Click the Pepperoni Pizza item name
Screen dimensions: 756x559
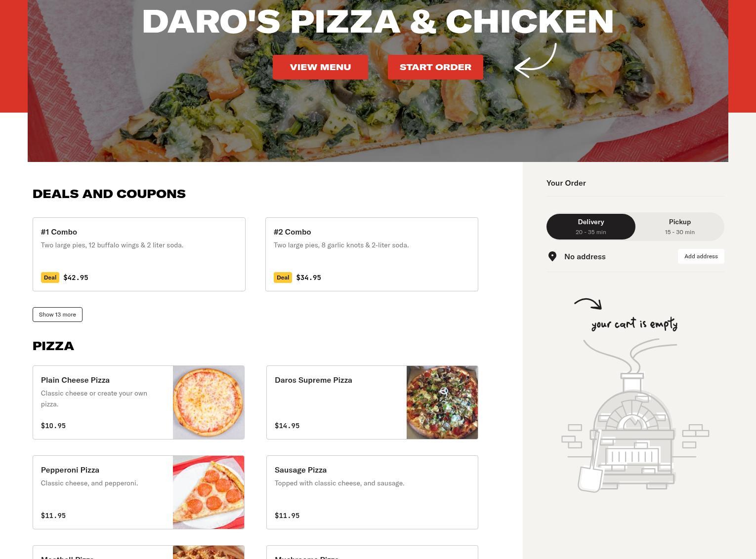[x=70, y=470]
